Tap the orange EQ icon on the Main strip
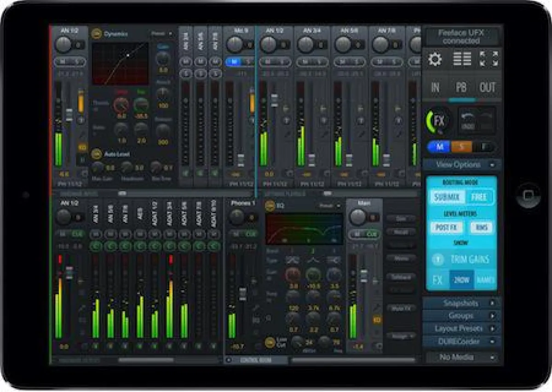 [378, 318]
